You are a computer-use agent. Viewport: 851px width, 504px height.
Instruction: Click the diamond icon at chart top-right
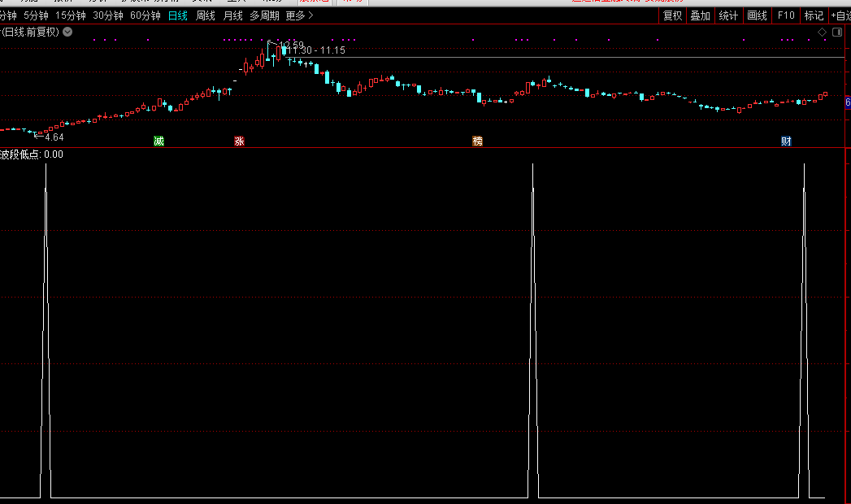(822, 32)
